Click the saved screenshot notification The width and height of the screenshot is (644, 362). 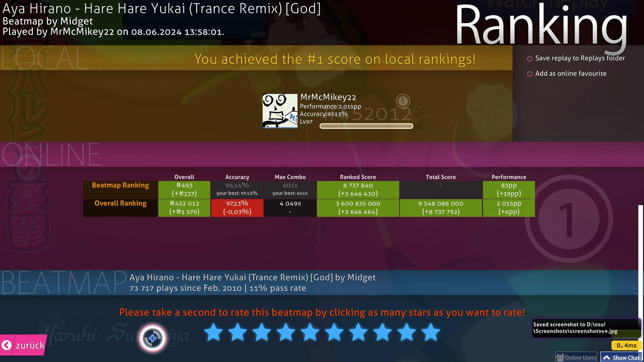click(x=586, y=328)
